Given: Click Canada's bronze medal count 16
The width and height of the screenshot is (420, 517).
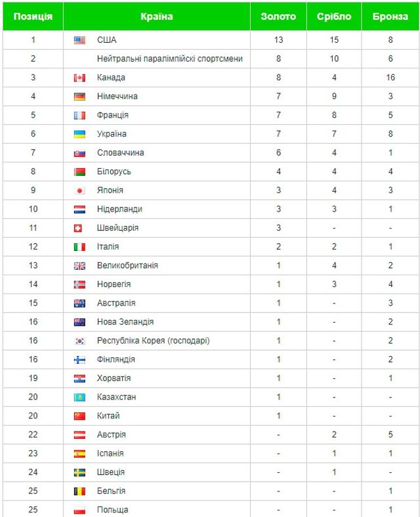Looking at the screenshot, I should tap(390, 78).
